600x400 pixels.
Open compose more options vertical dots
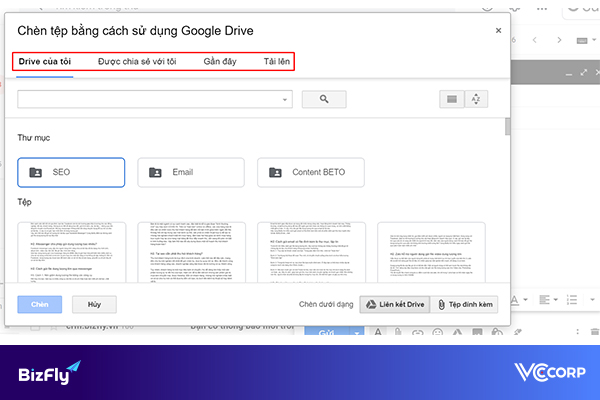[577, 331]
